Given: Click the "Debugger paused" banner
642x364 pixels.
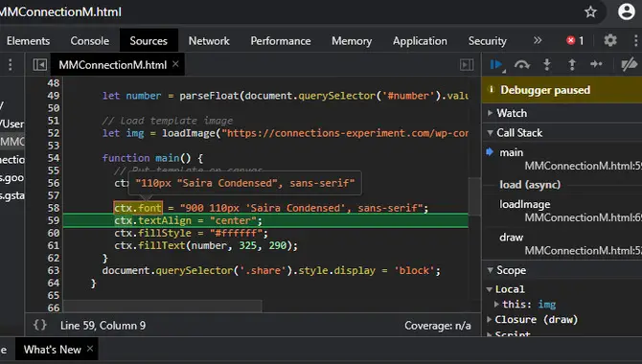Looking at the screenshot, I should click(562, 90).
